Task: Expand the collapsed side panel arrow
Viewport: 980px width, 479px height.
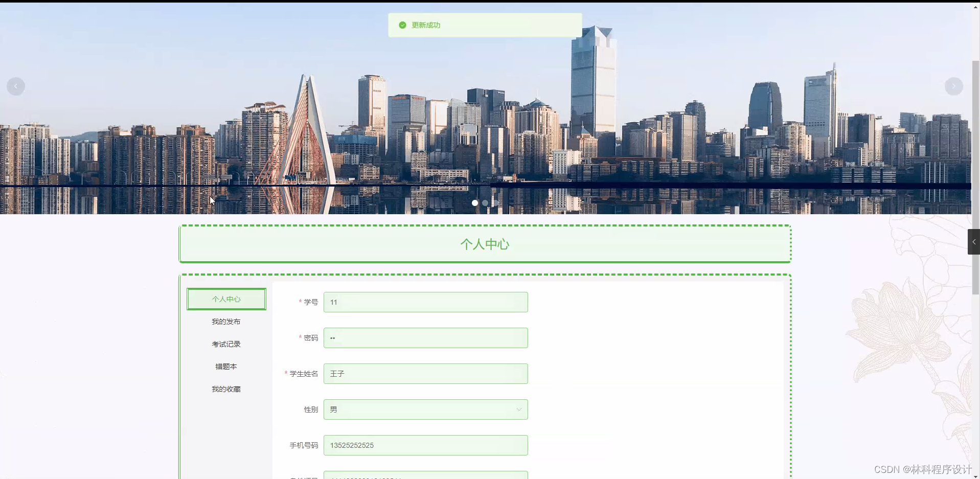Action: pos(974,242)
